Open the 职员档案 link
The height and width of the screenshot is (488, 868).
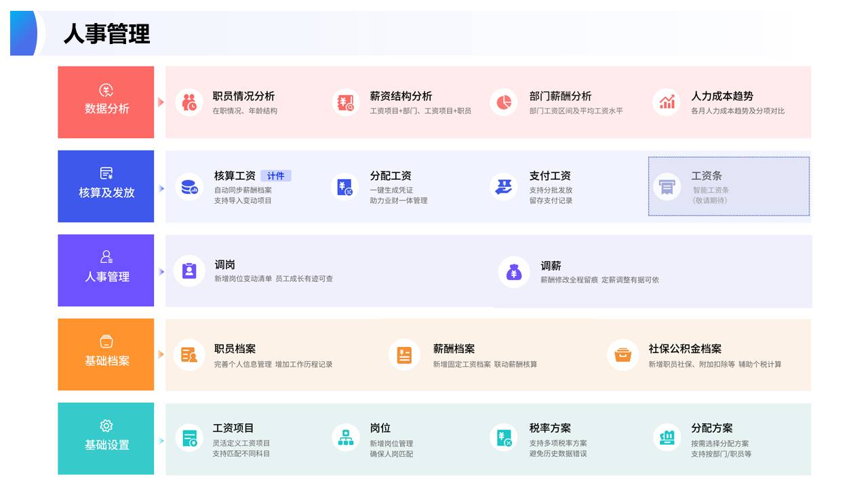click(235, 349)
